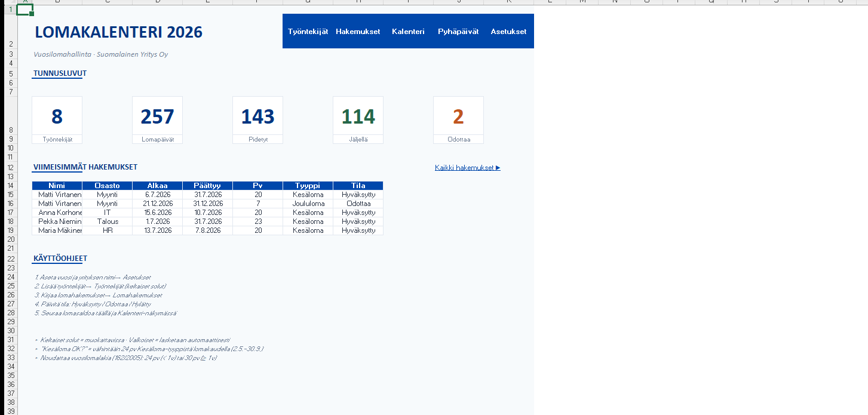Select the orange 2 Odottaa number

pos(458,116)
